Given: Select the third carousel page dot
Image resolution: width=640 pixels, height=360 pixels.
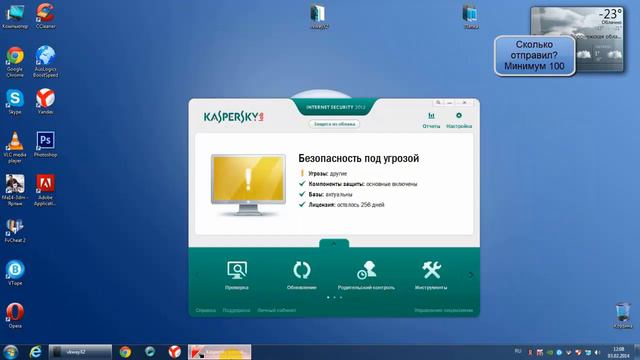Looking at the screenshot, I should click(341, 297).
